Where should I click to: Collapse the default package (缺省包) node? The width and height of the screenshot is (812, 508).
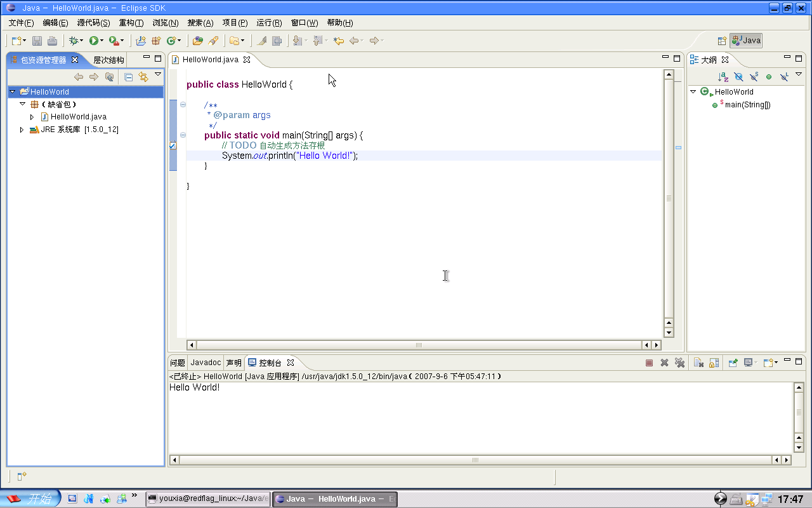[23, 104]
